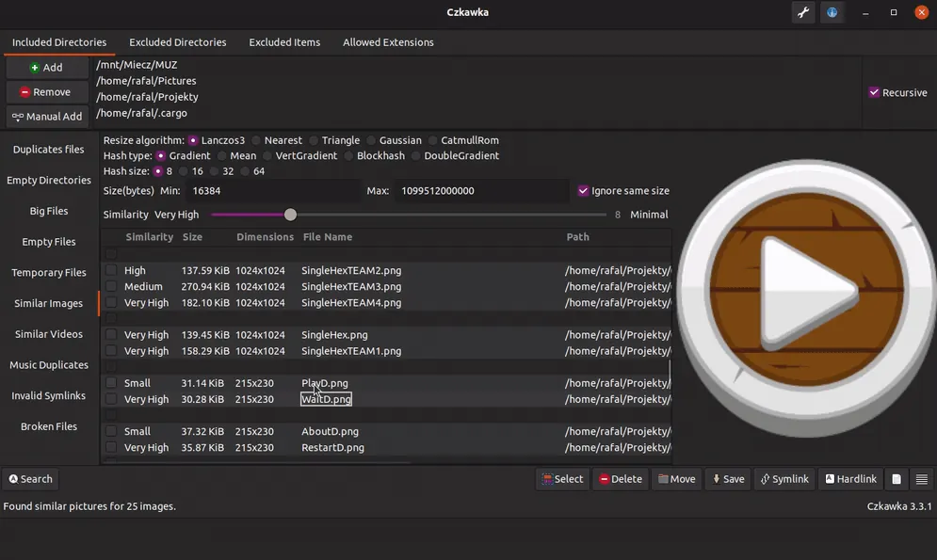Open the Duplicates files tool
The image size is (937, 560).
click(x=48, y=150)
